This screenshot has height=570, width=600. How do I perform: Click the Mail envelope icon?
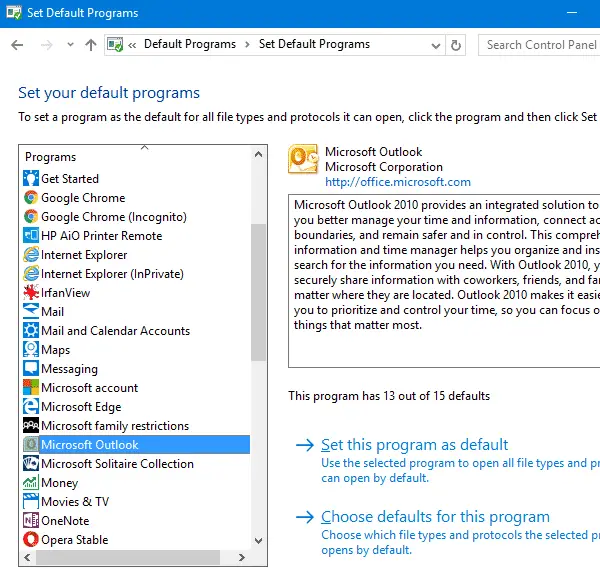coord(31,311)
